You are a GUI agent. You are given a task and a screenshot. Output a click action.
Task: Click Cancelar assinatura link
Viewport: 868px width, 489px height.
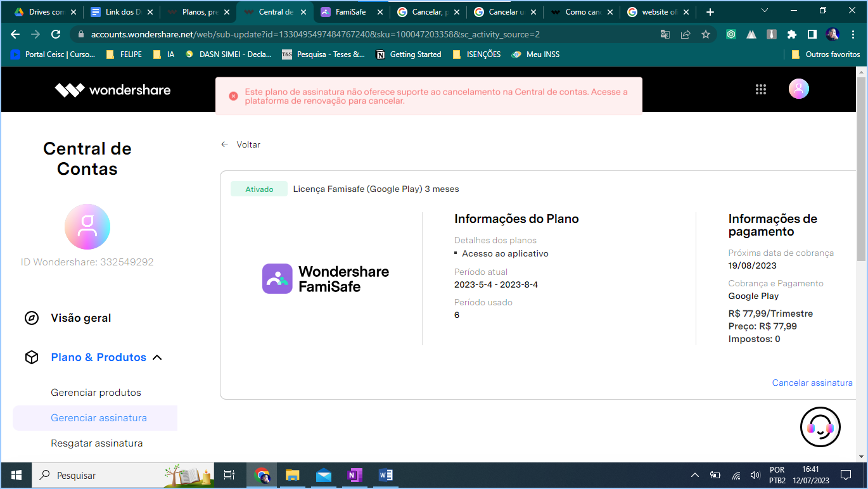point(812,383)
